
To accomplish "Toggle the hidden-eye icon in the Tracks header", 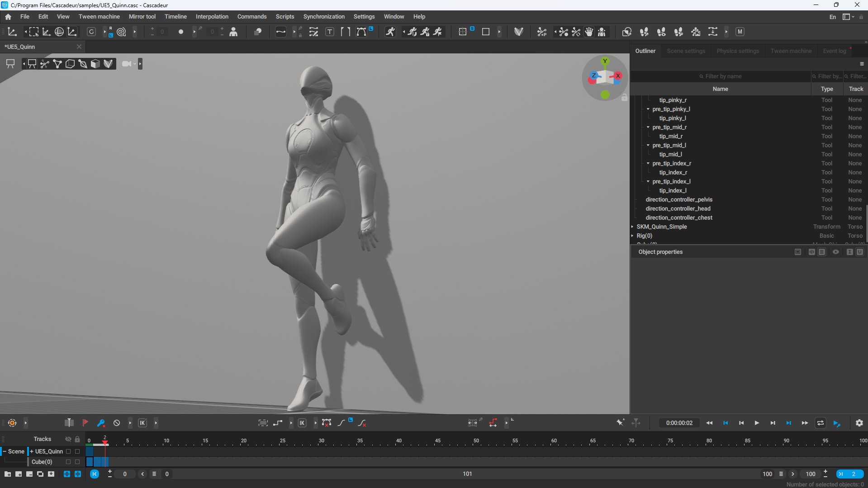I will (x=68, y=439).
